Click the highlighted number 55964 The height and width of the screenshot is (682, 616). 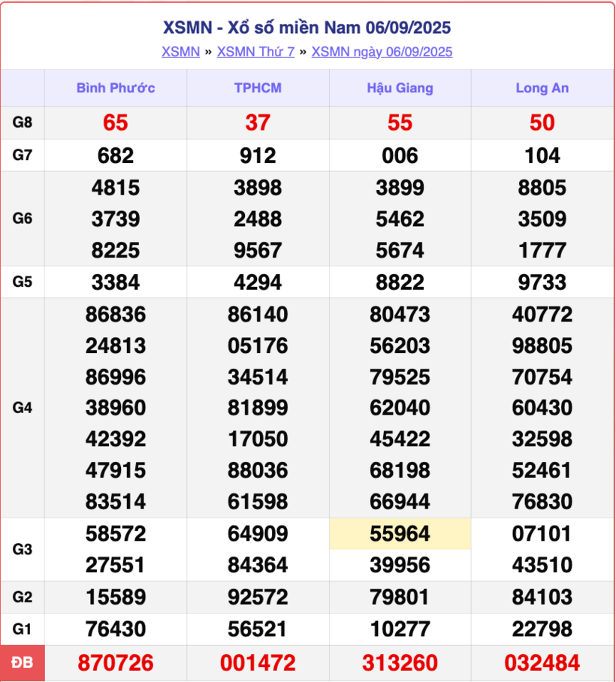point(400,534)
